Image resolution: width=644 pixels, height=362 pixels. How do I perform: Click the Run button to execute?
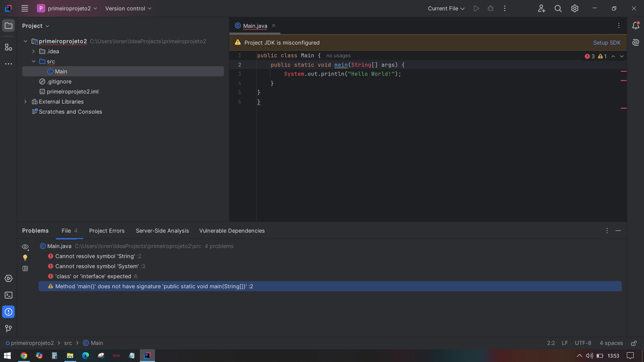coord(476,8)
